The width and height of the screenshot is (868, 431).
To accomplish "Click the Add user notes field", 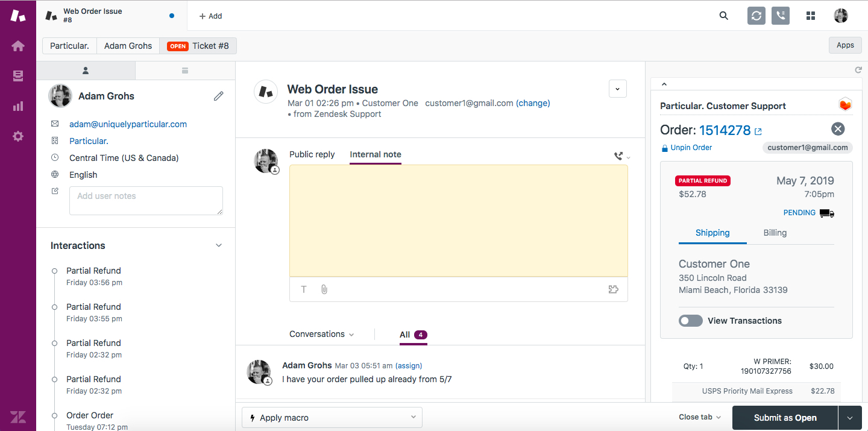I will pyautogui.click(x=146, y=200).
